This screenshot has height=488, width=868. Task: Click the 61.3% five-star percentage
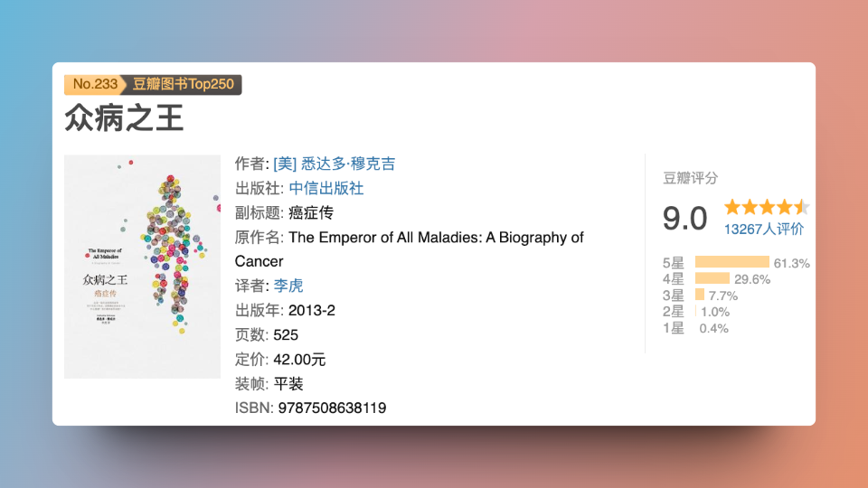point(791,263)
